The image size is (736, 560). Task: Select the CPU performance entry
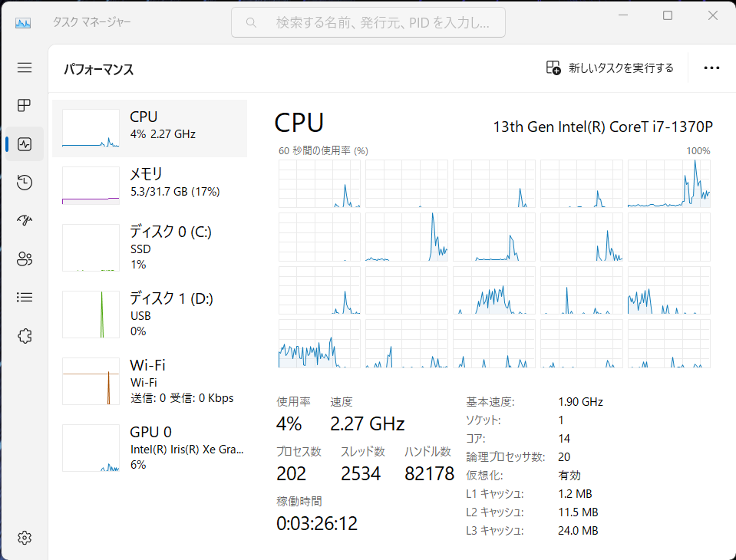click(x=150, y=128)
